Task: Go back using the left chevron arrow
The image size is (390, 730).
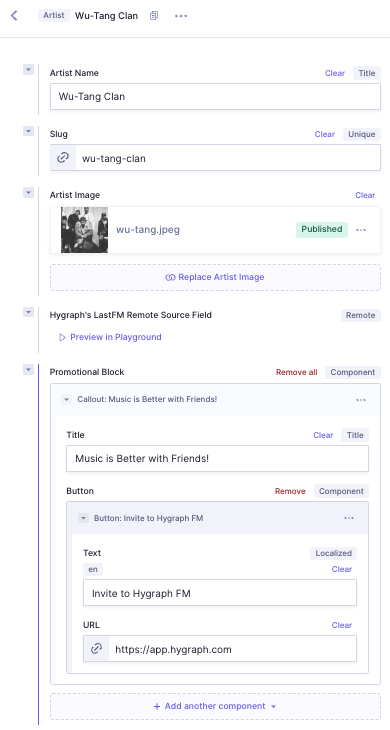Action: pos(14,15)
